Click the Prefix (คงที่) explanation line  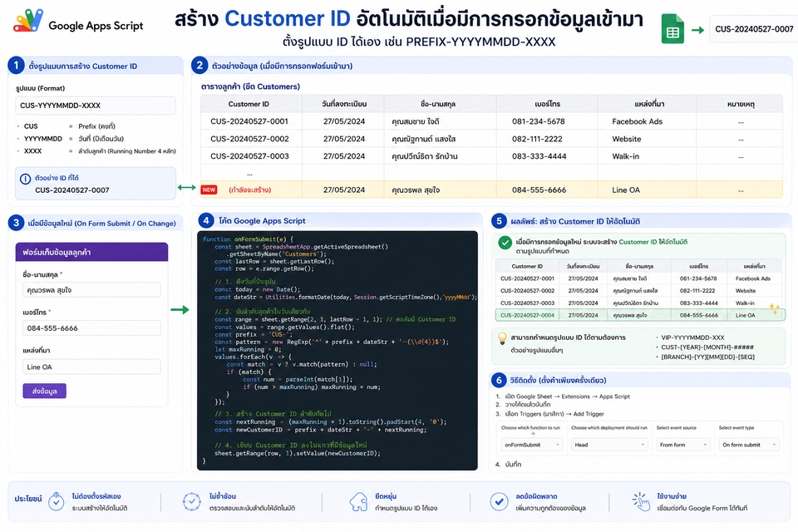(96, 126)
